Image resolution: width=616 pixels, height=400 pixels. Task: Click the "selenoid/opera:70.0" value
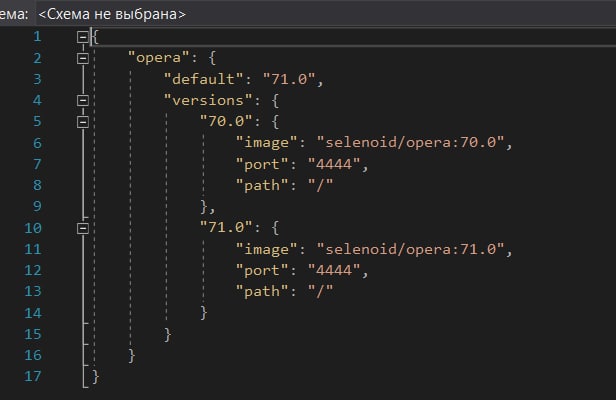[410, 143]
